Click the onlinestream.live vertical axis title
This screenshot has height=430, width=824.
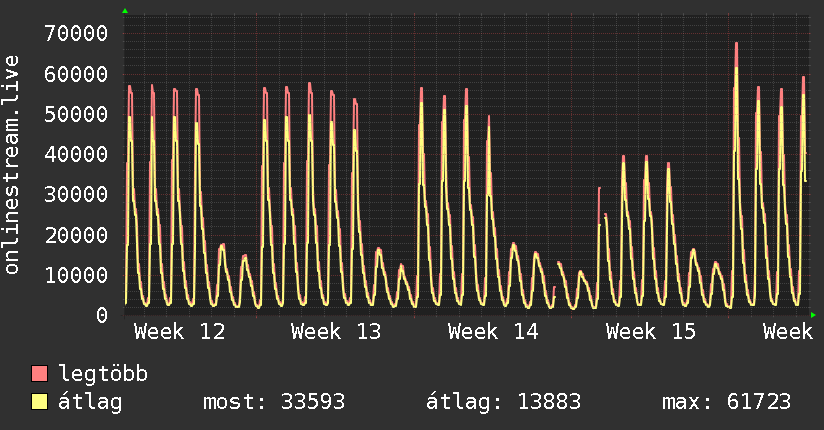coord(11,165)
